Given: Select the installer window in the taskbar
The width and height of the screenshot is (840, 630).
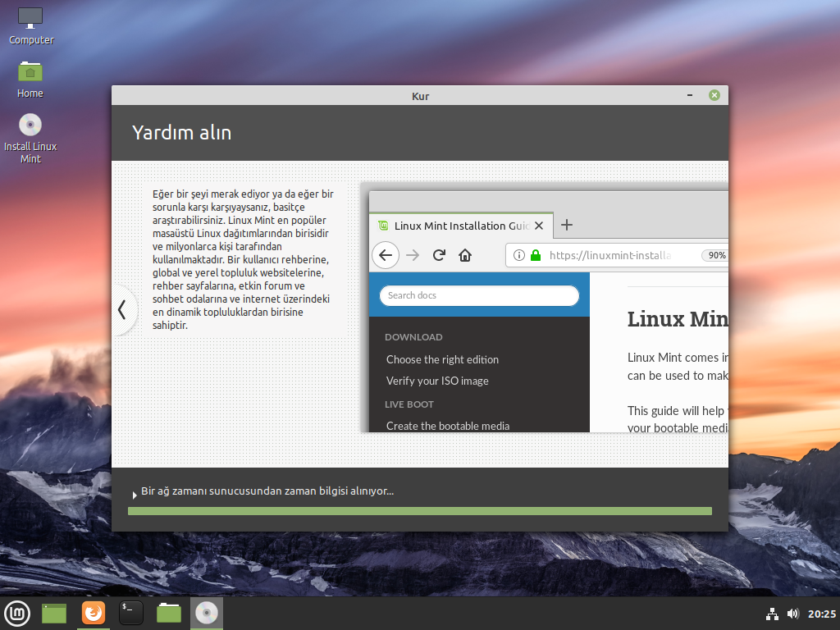Looking at the screenshot, I should 206,613.
